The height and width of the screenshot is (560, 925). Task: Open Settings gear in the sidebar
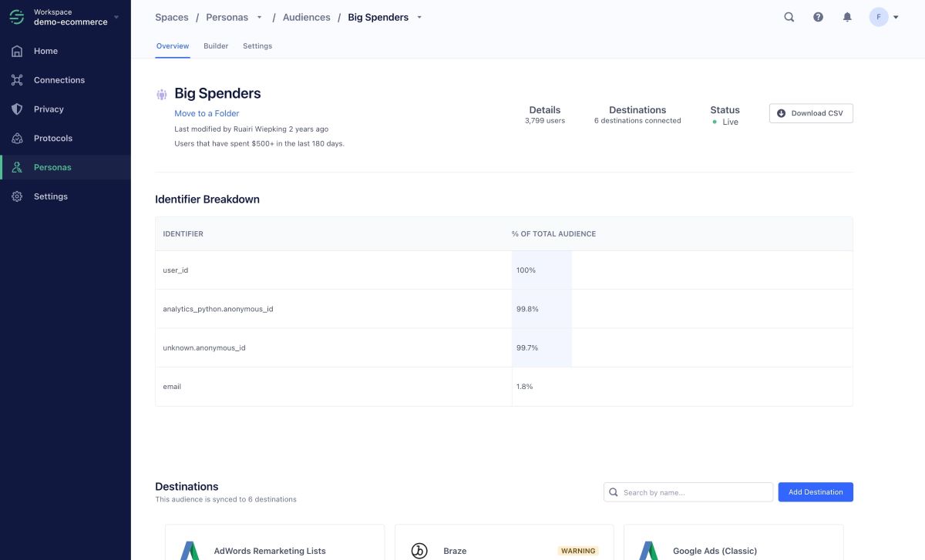click(x=50, y=196)
